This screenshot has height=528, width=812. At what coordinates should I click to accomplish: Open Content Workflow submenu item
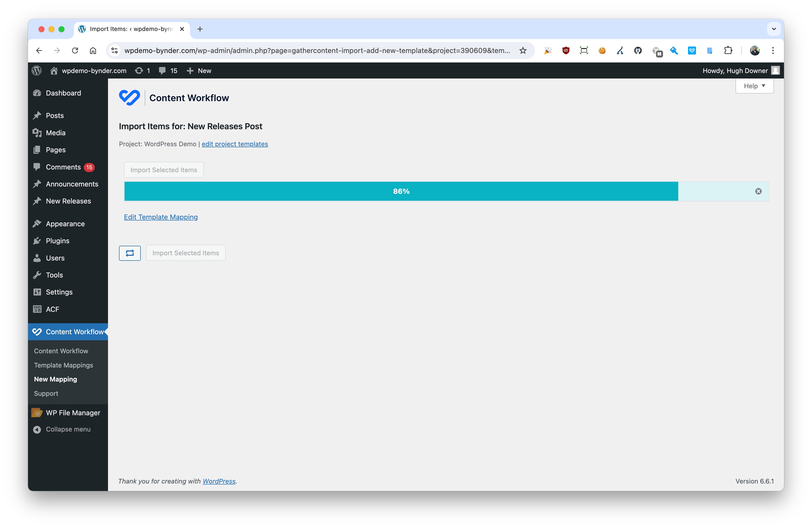(61, 351)
